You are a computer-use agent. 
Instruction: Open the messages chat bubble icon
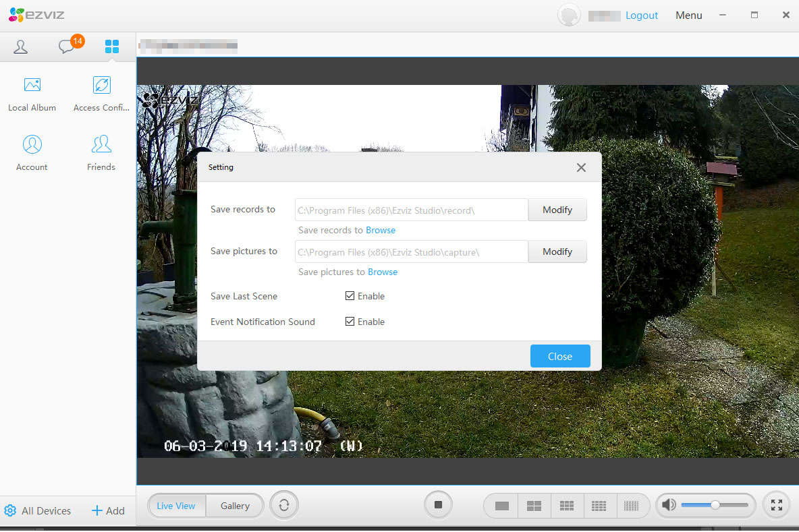tap(67, 47)
